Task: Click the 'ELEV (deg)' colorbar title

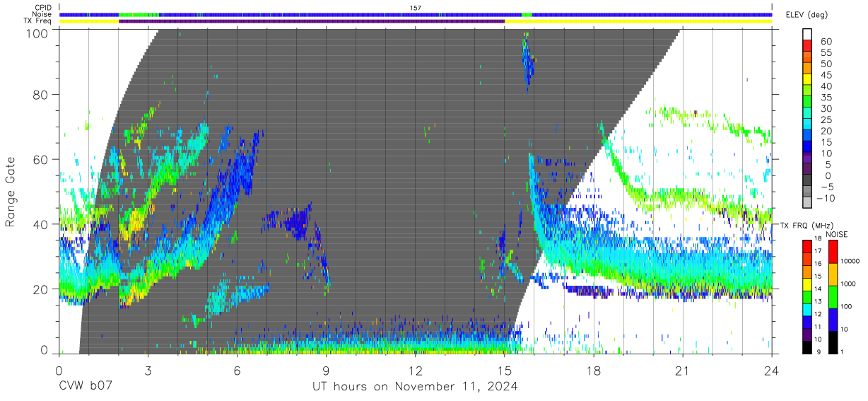Action: [807, 14]
